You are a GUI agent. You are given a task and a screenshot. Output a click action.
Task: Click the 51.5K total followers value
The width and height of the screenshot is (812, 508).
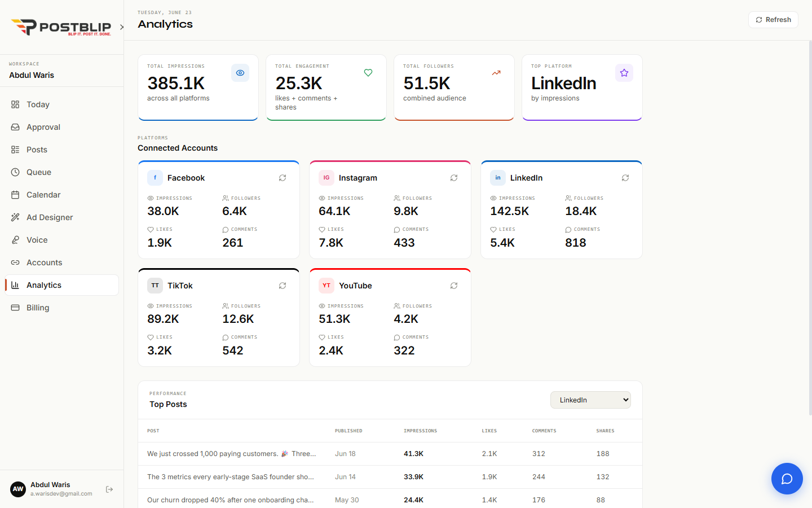427,83
